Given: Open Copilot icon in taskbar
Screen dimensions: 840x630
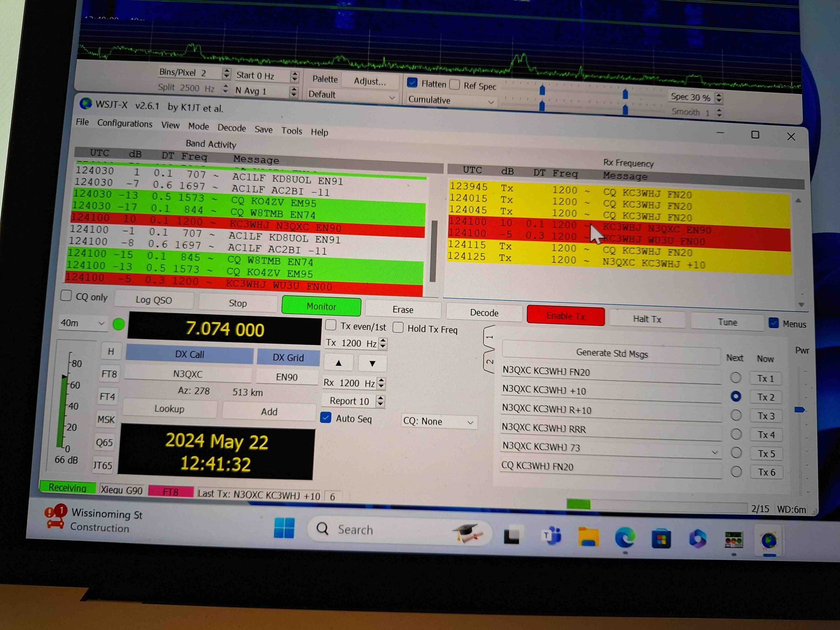Looking at the screenshot, I should coord(697,539).
